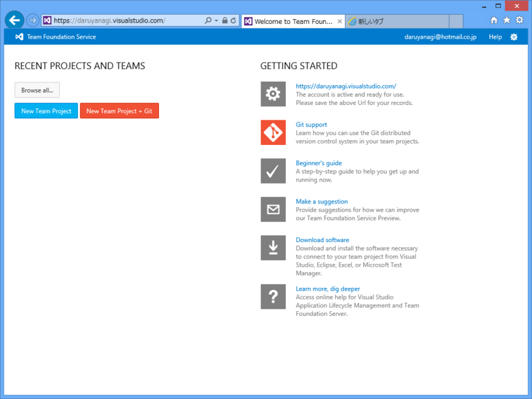Click the orange Git support tile icon
Viewport: 532px width, 399px height.
pos(273,132)
